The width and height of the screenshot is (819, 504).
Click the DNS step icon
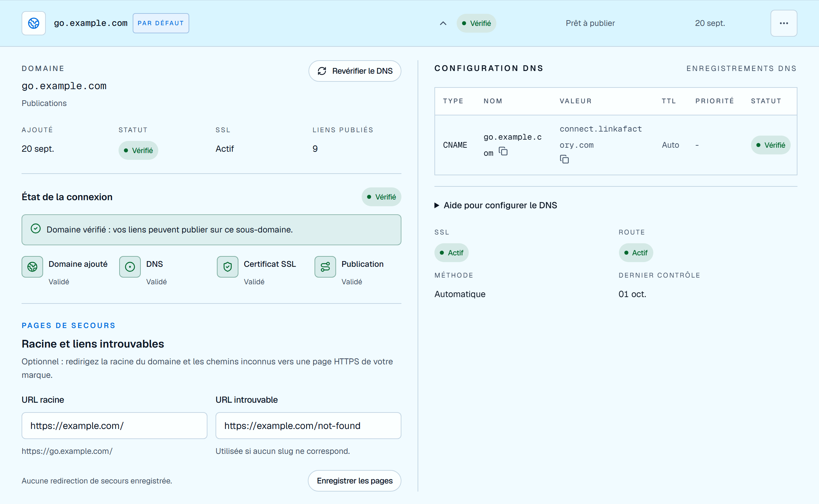point(130,267)
